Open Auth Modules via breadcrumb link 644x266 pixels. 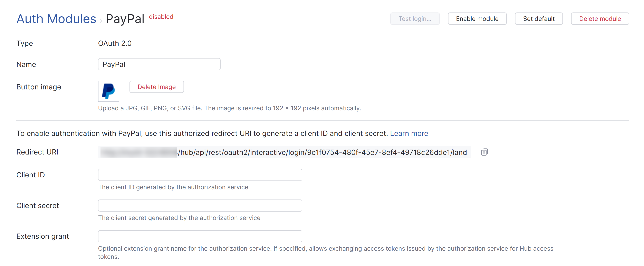(x=56, y=19)
